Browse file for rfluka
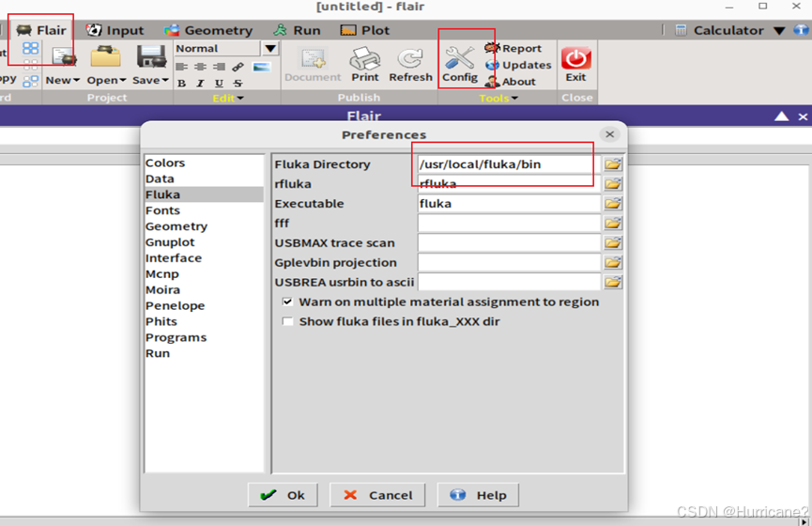 [613, 184]
